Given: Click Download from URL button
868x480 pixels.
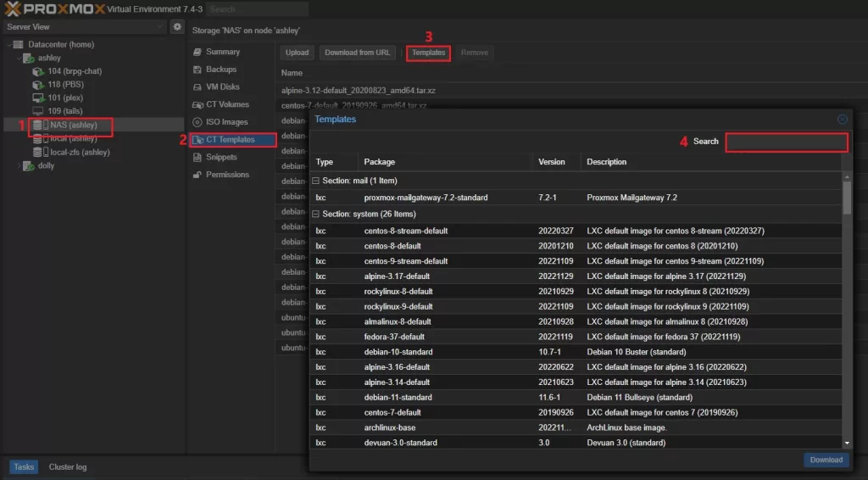Looking at the screenshot, I should [357, 53].
